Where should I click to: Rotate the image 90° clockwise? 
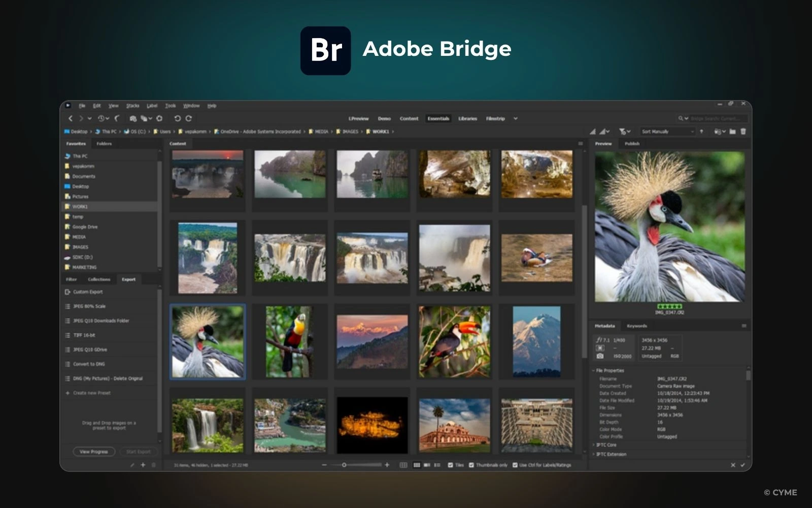click(188, 118)
